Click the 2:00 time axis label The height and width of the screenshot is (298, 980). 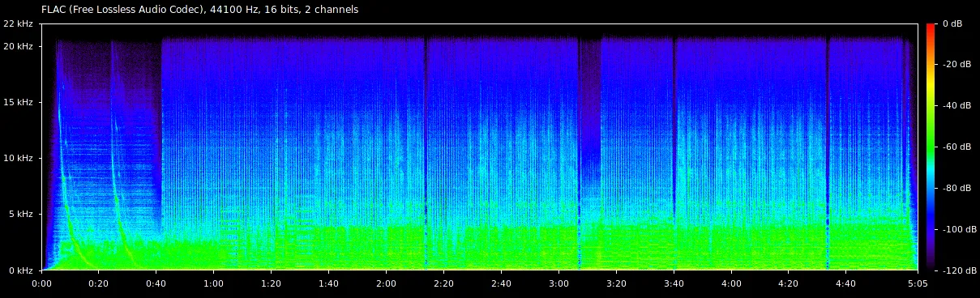tap(387, 284)
